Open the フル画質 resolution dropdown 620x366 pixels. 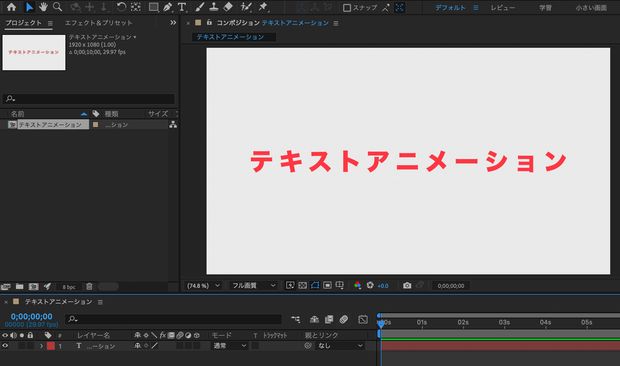pos(254,285)
